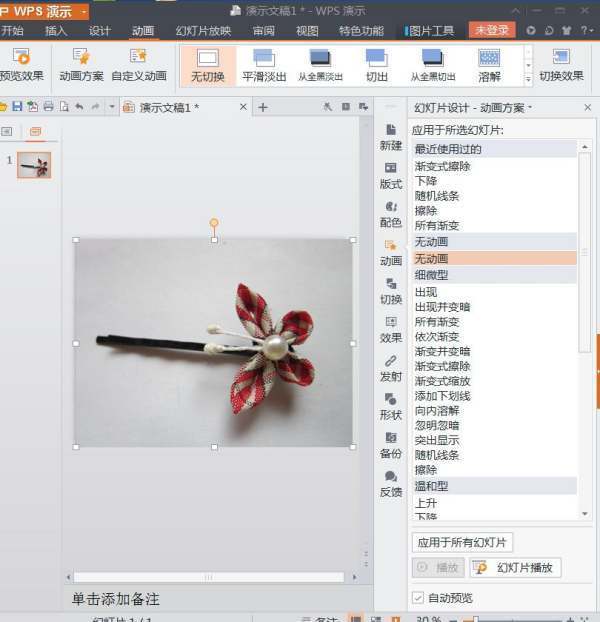Viewport: 600px width, 622px height.
Task: Click the 播放 play button
Action: [437, 568]
